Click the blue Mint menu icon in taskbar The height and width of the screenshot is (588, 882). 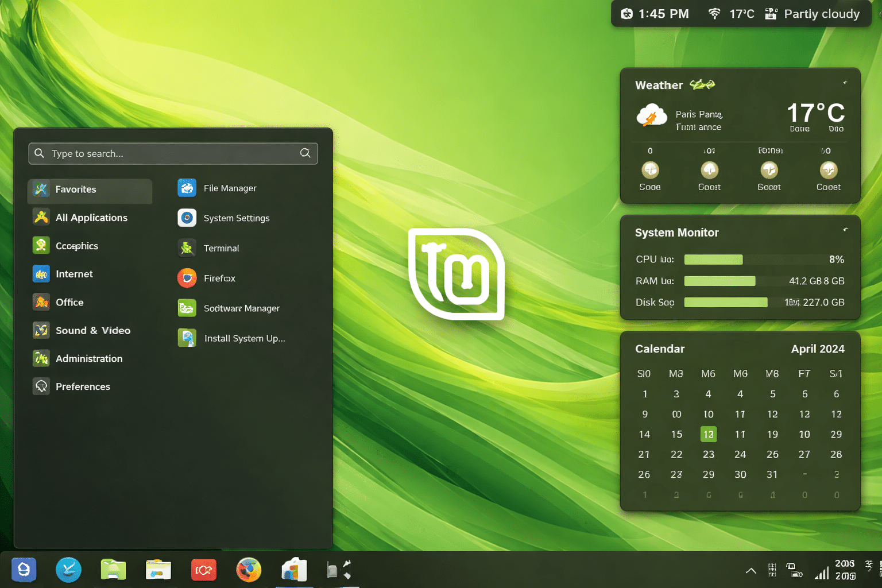coord(24,570)
